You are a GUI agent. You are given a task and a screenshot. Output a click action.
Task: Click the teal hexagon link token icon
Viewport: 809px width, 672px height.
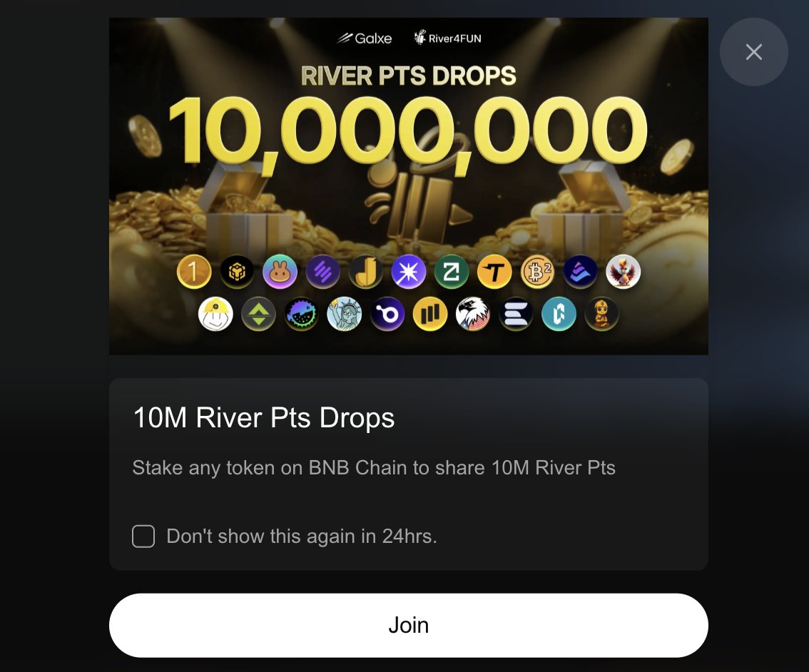tap(559, 314)
